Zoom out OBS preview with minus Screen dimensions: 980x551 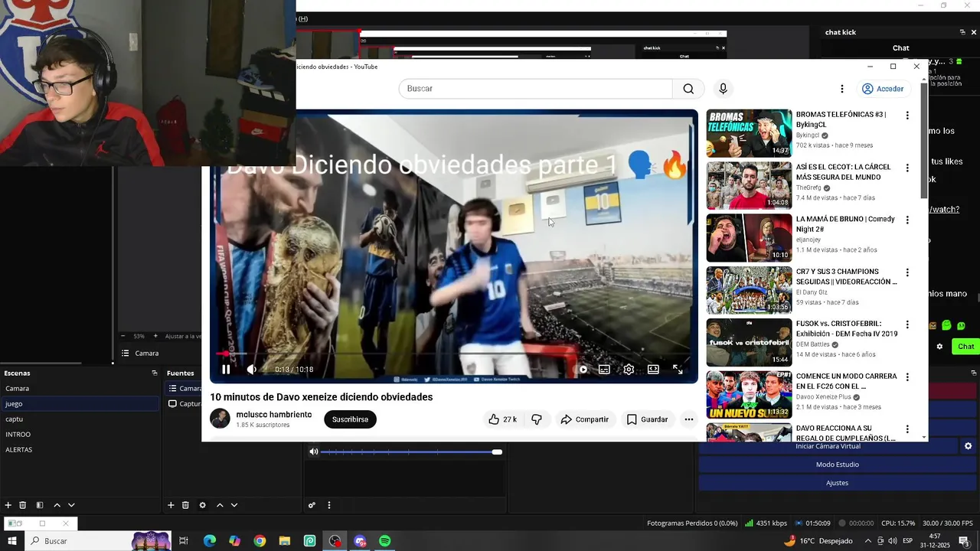click(x=123, y=336)
